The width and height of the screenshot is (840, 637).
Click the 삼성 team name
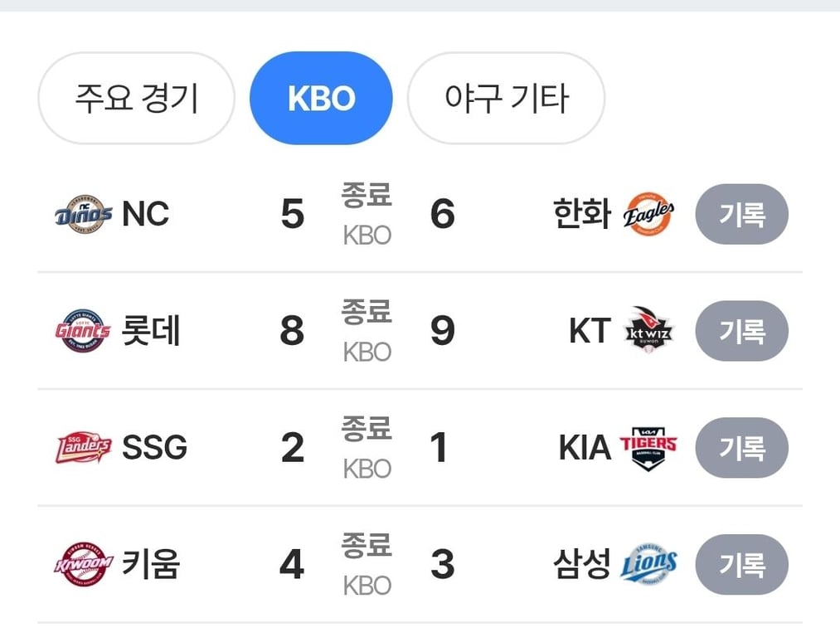[582, 565]
